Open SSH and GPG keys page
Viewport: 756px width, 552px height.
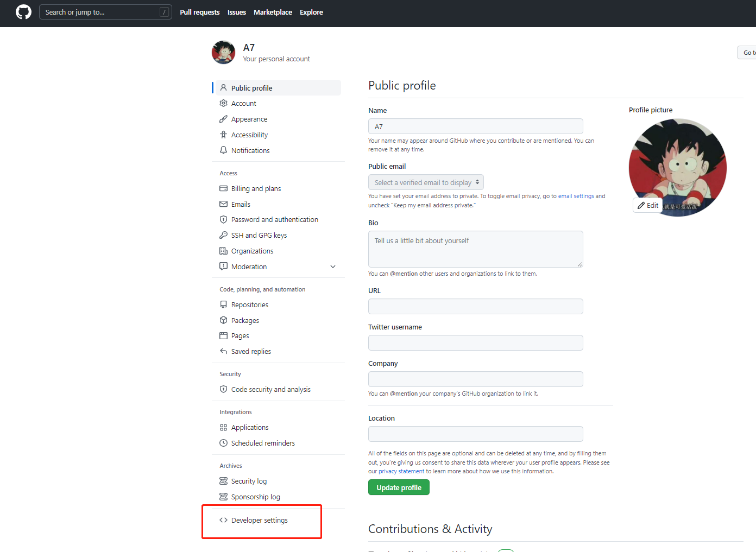point(259,235)
